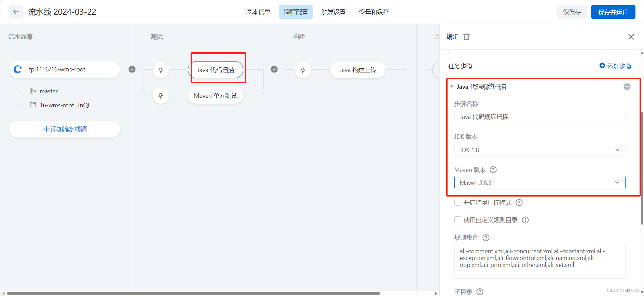Image resolution: width=644 pixels, height=296 pixels.
Task: Click the 构建 stage title
Action: point(299,37)
